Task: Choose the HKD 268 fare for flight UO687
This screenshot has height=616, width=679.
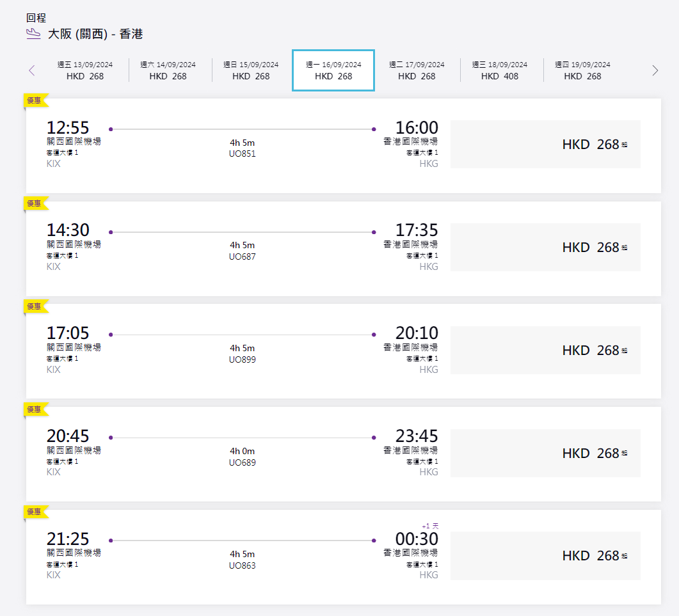Action: tap(545, 248)
